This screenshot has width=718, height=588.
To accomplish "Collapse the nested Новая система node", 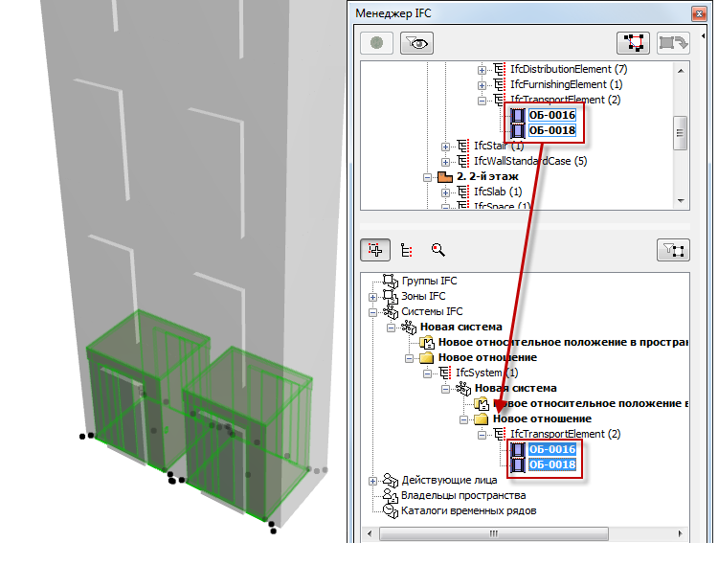I will (x=445, y=389).
